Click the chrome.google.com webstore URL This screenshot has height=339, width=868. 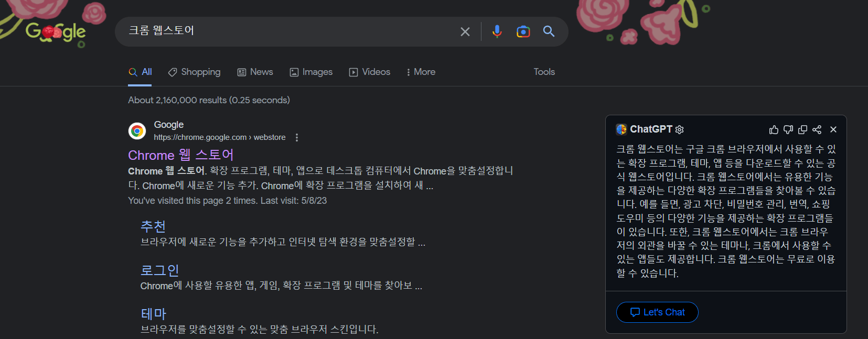(x=220, y=137)
